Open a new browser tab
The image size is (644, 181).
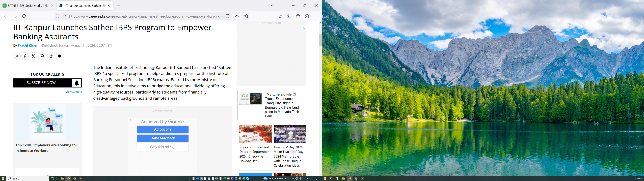[x=118, y=6]
